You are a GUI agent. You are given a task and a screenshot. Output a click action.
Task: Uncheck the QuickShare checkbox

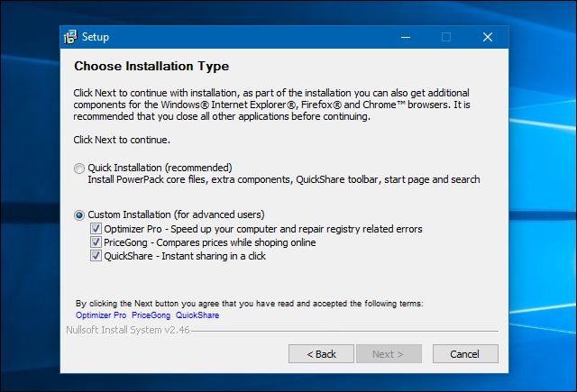coord(96,256)
